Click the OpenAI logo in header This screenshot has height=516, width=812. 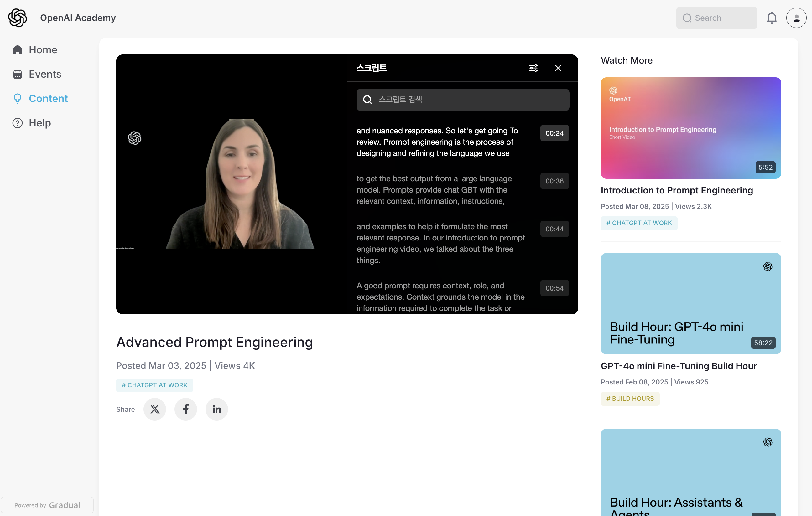(18, 18)
